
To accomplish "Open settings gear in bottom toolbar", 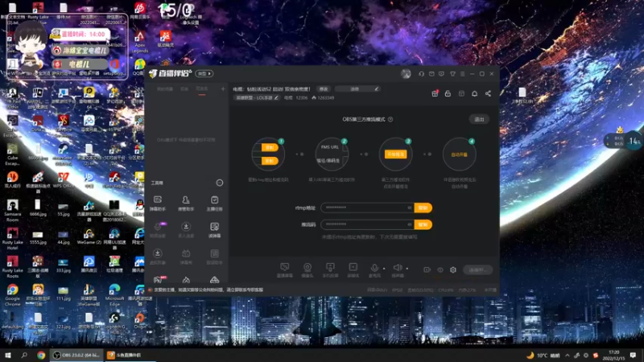I will click(453, 269).
